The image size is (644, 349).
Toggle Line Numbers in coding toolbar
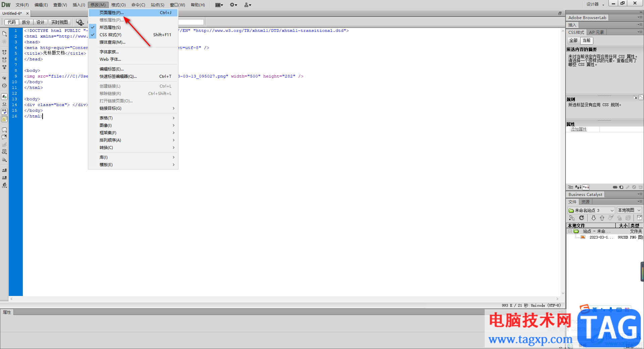point(4,97)
